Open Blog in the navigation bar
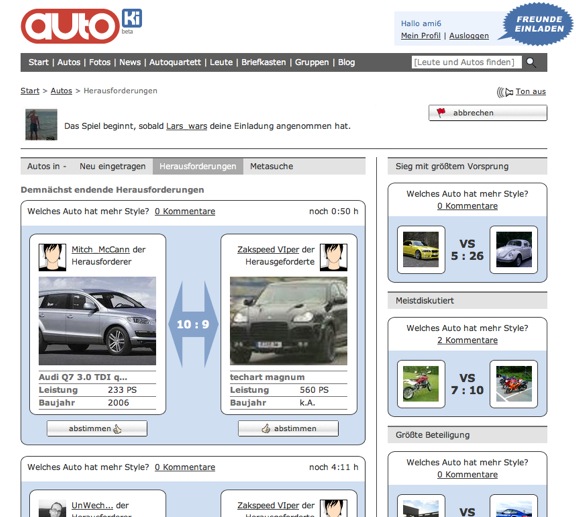Viewport: 576px width, 517px height. tap(346, 62)
